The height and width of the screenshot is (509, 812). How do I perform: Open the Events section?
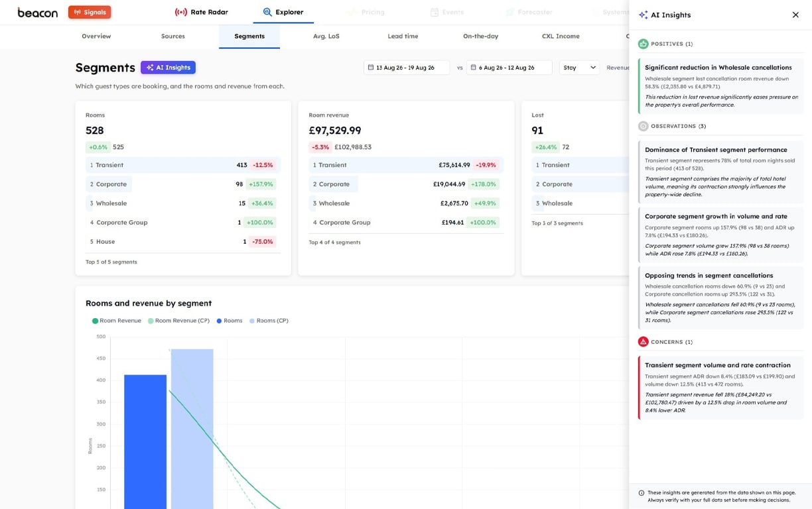pos(447,12)
